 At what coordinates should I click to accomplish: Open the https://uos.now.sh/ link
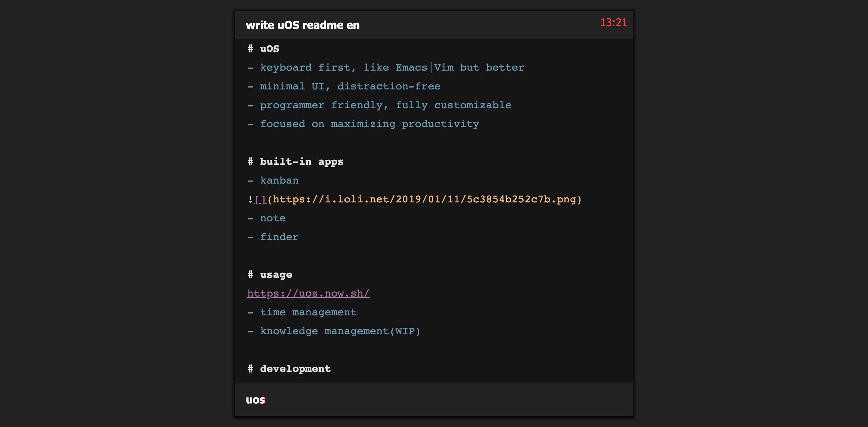308,294
